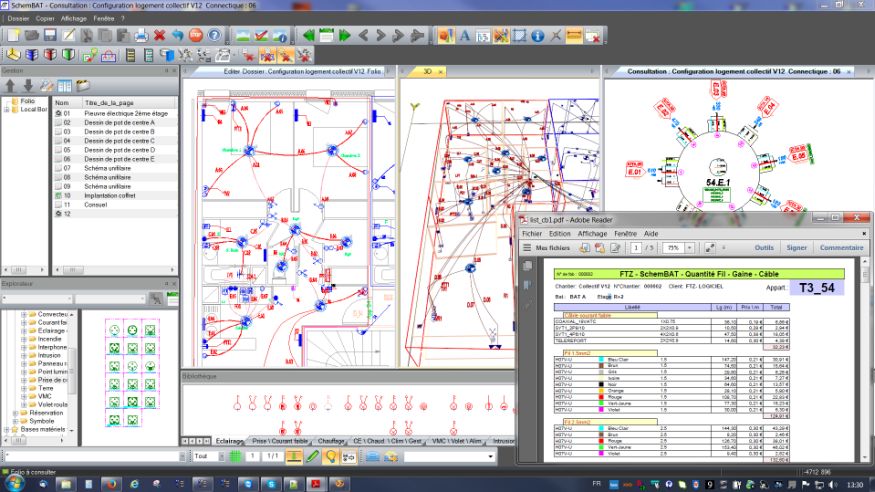
Task: Click Outils in Adobe Reader
Action: click(764, 248)
